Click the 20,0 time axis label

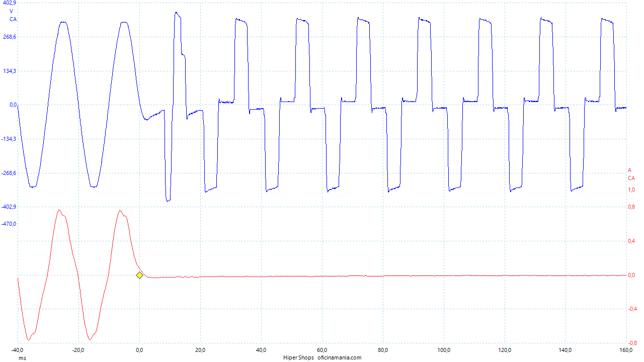coord(201,350)
